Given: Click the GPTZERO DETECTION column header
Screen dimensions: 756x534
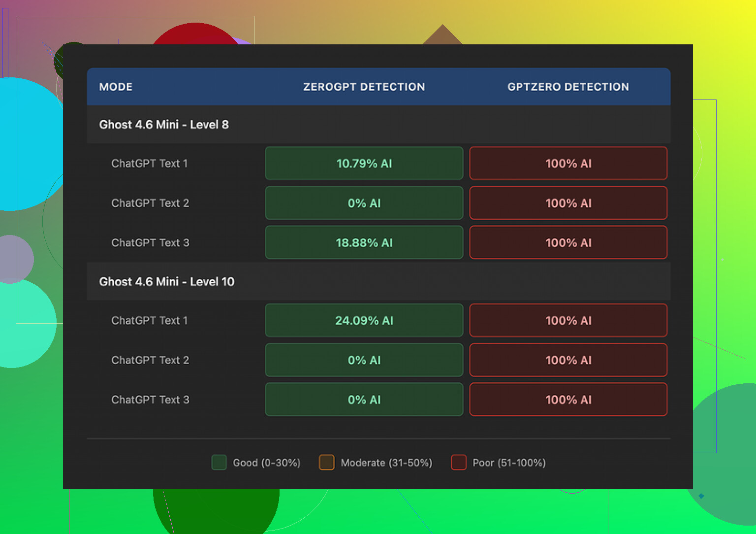Looking at the screenshot, I should pos(568,87).
